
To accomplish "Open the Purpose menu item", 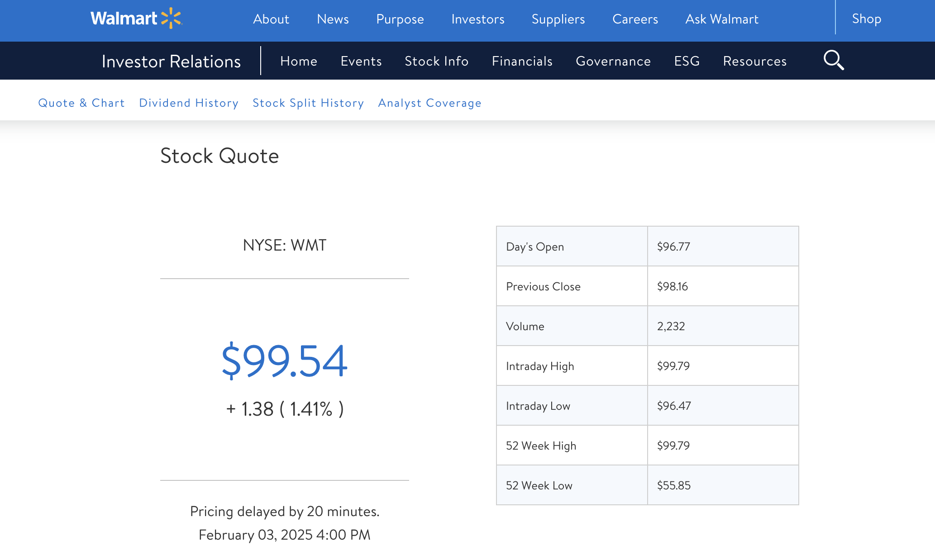I will [x=400, y=19].
